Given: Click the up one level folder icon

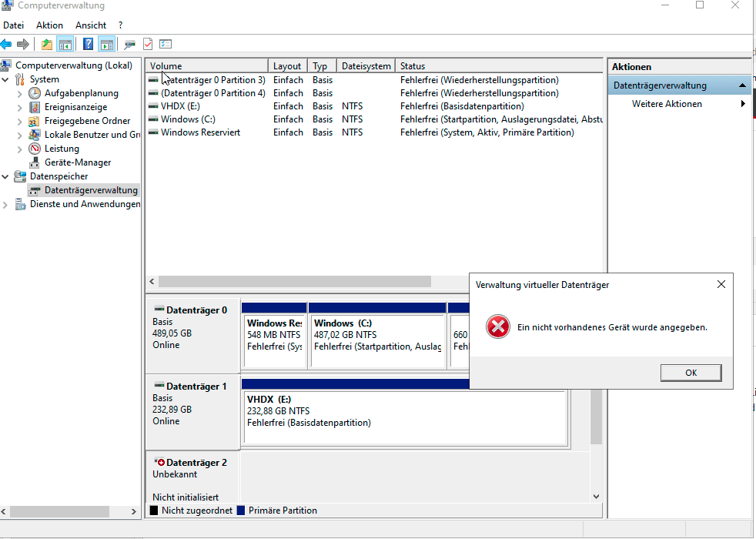Looking at the screenshot, I should [47, 45].
